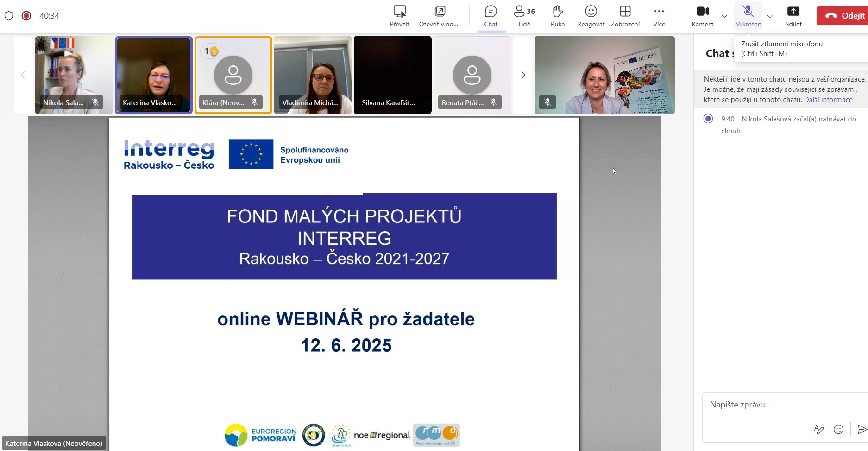Screen dimensions: 868x451
Task: Open the Více menu
Action: (659, 16)
